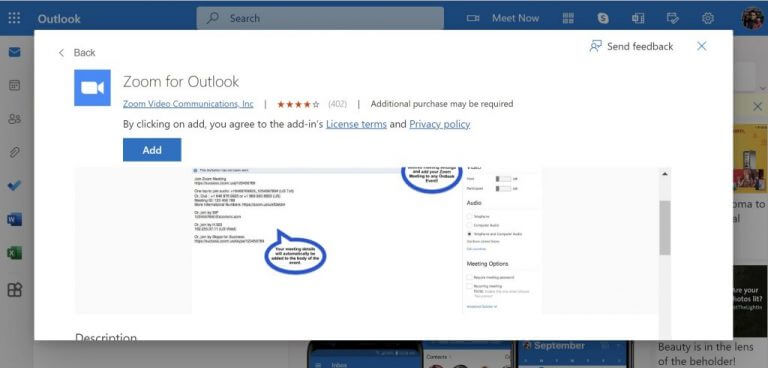Start a Meet Now video call

pyautogui.click(x=503, y=18)
